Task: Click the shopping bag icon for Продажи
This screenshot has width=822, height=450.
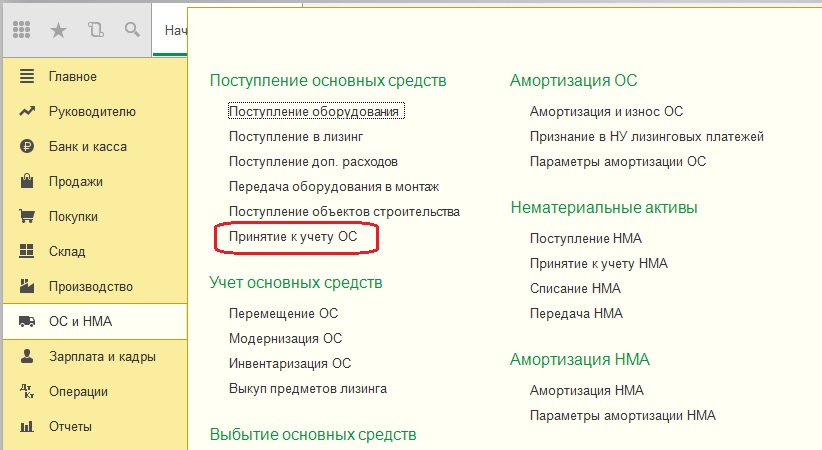Action: [27, 181]
